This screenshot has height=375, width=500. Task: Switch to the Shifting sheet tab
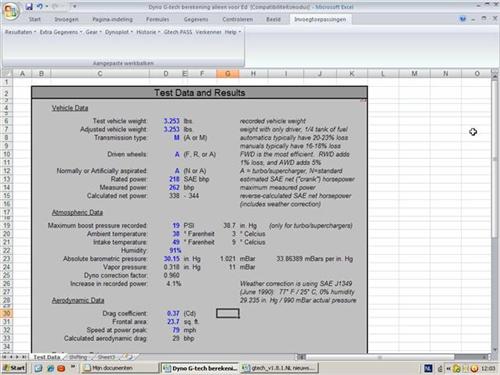pyautogui.click(x=78, y=357)
